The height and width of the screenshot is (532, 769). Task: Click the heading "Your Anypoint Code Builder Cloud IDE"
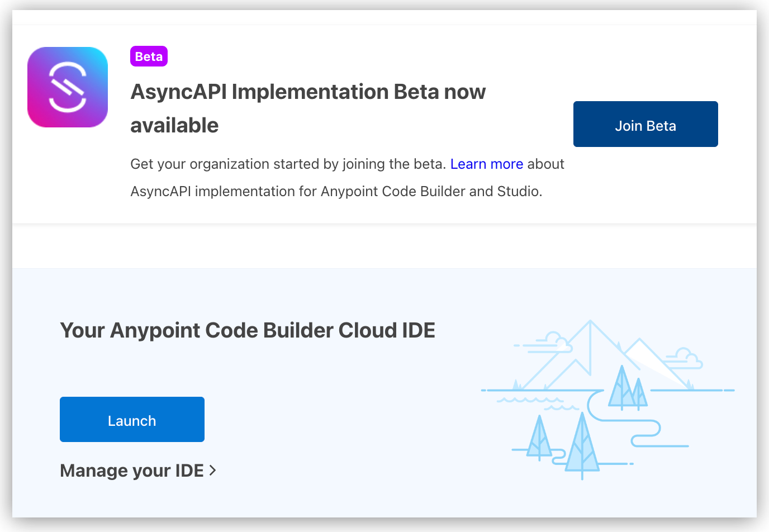(248, 330)
